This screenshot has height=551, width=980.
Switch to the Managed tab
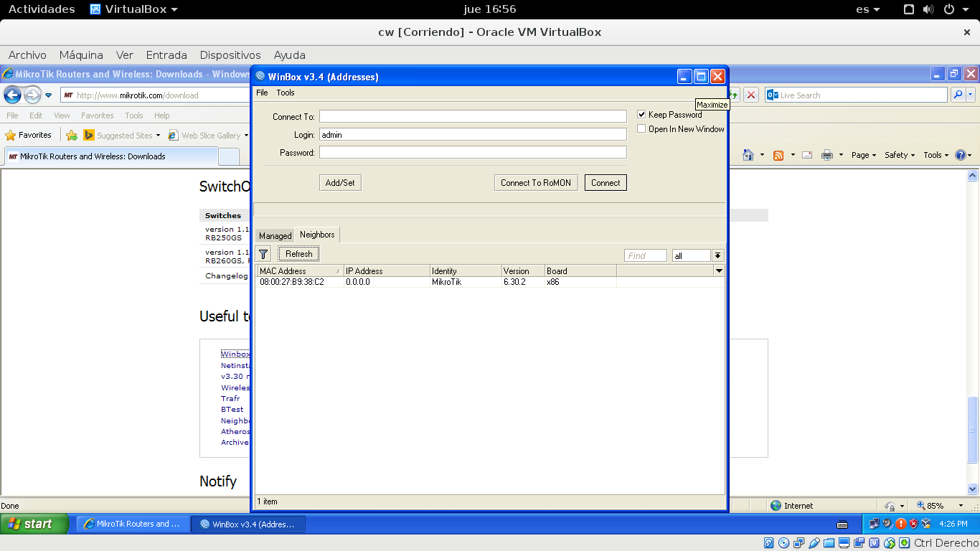[275, 235]
